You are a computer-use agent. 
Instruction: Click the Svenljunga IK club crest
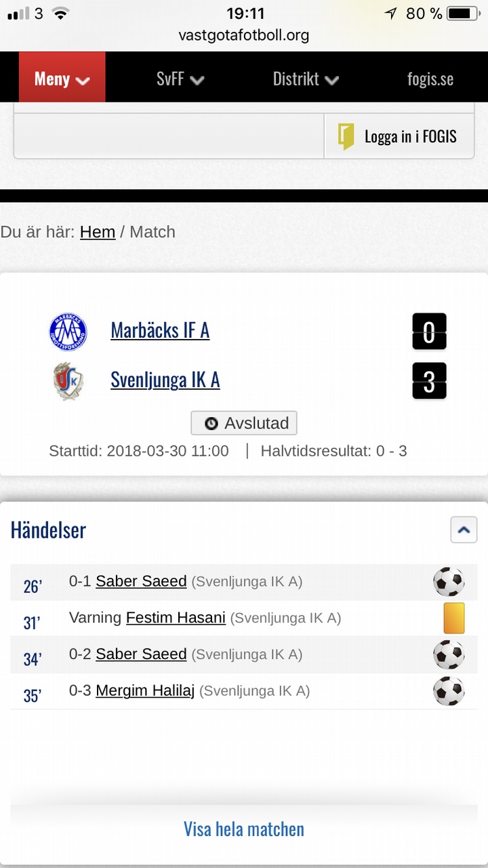pos(68,381)
